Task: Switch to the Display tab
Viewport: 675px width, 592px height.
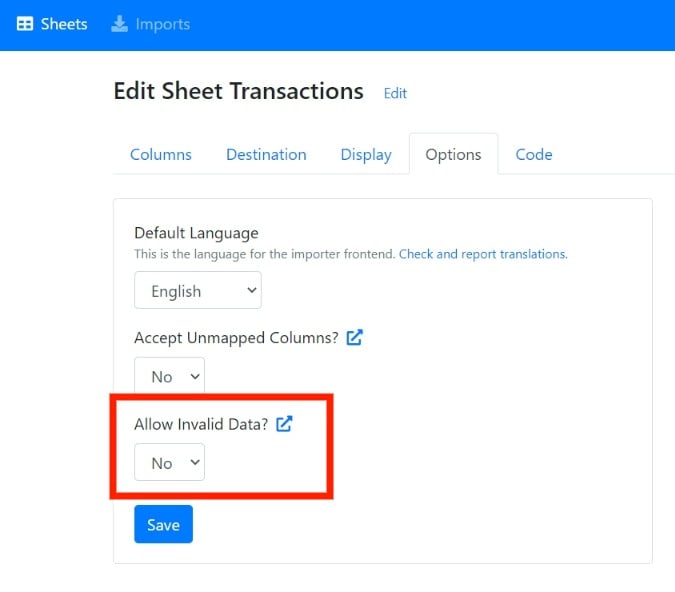Action: [x=366, y=155]
